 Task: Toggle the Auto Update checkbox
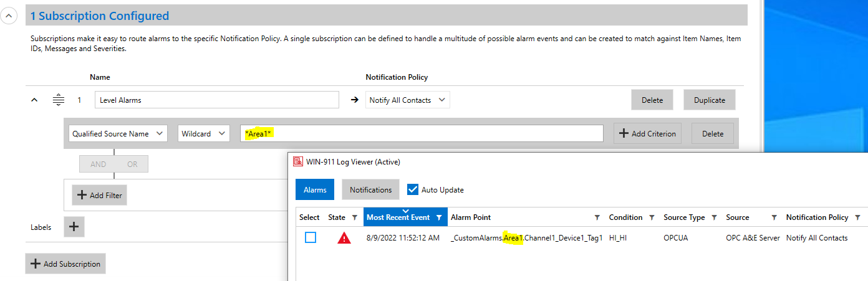[412, 189]
